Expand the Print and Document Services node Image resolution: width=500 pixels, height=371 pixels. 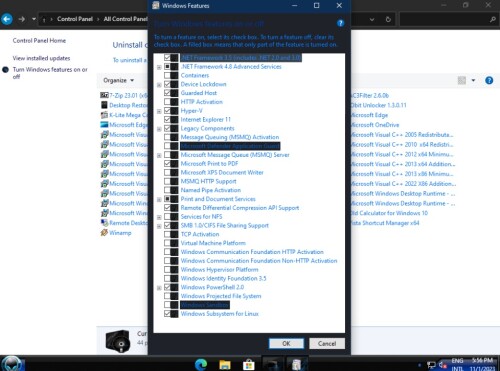159,200
